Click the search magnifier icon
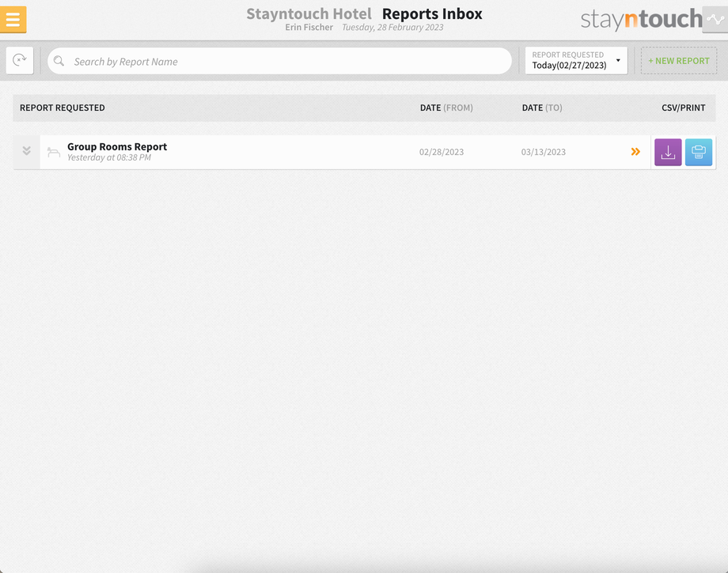Image resolution: width=728 pixels, height=573 pixels. click(x=59, y=61)
